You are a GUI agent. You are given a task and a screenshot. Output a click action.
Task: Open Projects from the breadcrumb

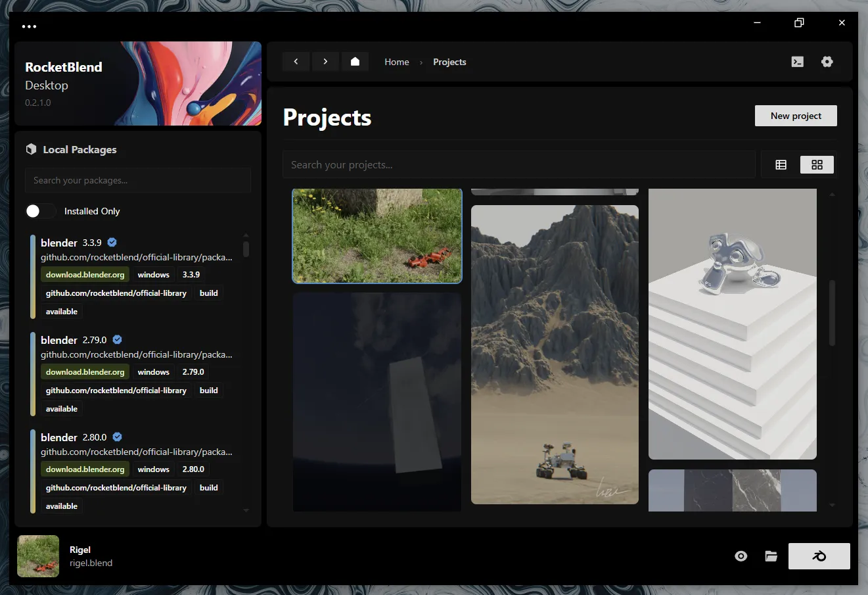click(449, 62)
